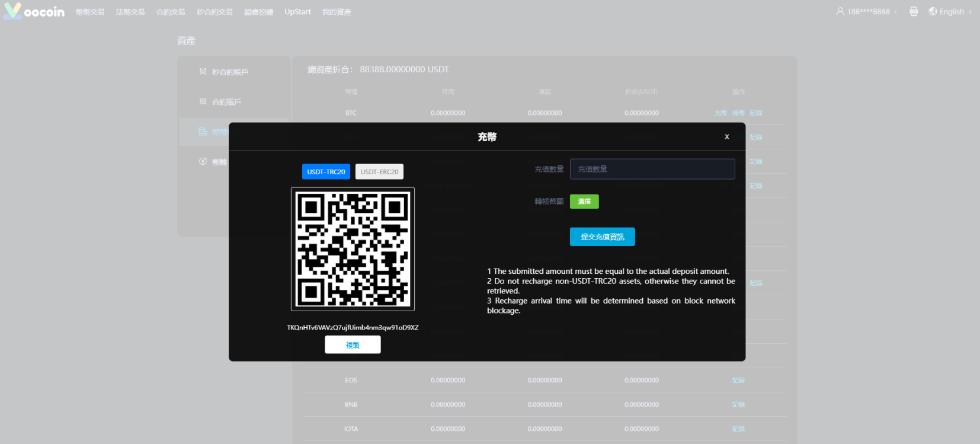Go to the UpStart page
Viewport: 980px width, 444px height.
point(297,12)
